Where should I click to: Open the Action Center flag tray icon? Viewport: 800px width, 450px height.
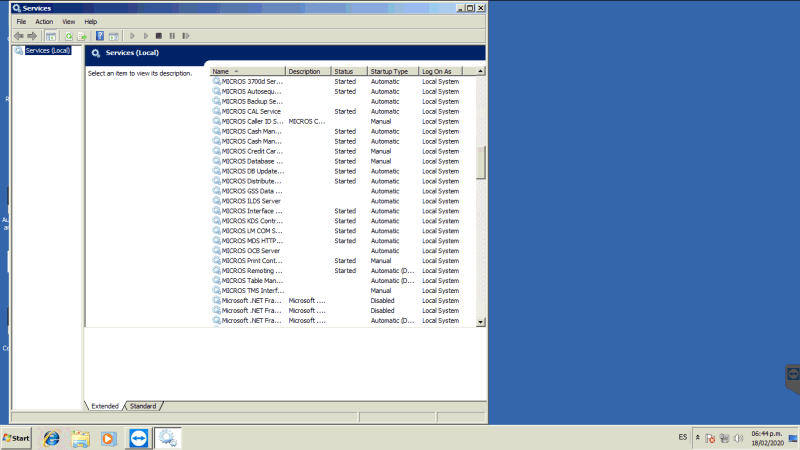(x=710, y=438)
